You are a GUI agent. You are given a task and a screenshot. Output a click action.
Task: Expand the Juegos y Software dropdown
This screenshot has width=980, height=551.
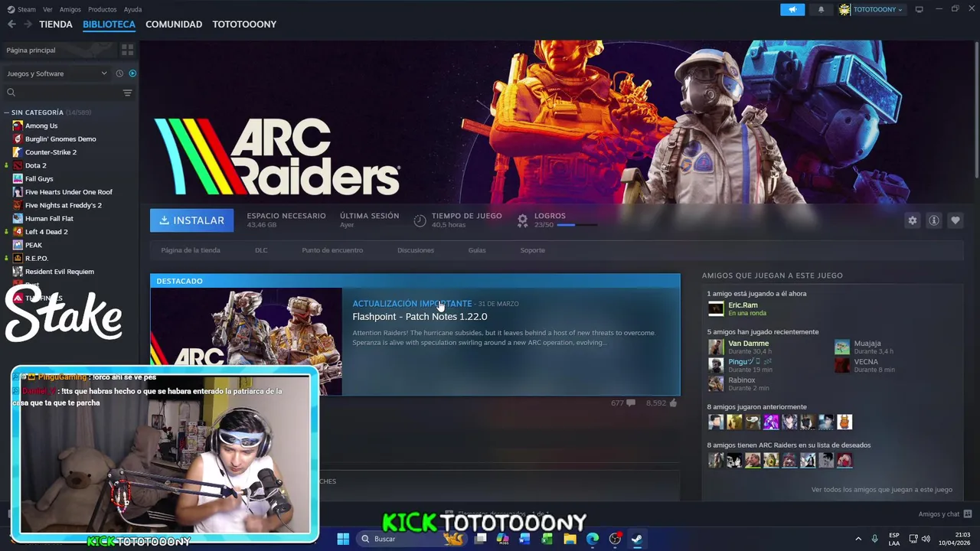(57, 73)
